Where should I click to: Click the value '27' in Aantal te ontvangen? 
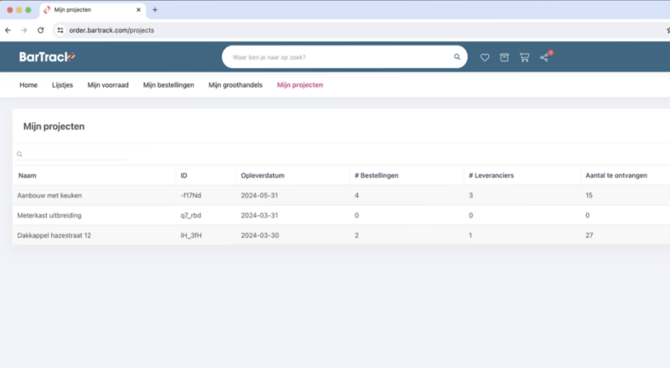click(589, 236)
